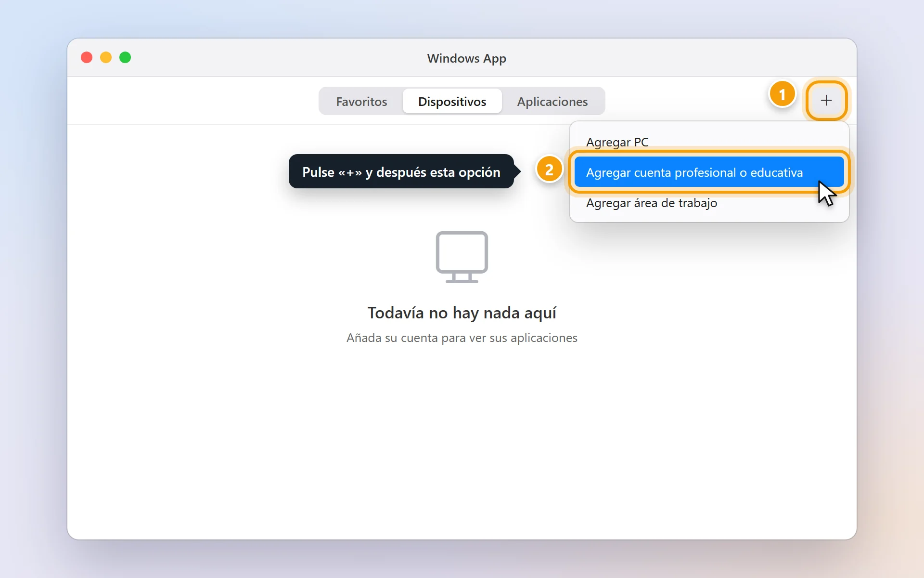Image resolution: width=924 pixels, height=578 pixels.
Task: Select the Dispositivos tab
Action: (x=452, y=101)
